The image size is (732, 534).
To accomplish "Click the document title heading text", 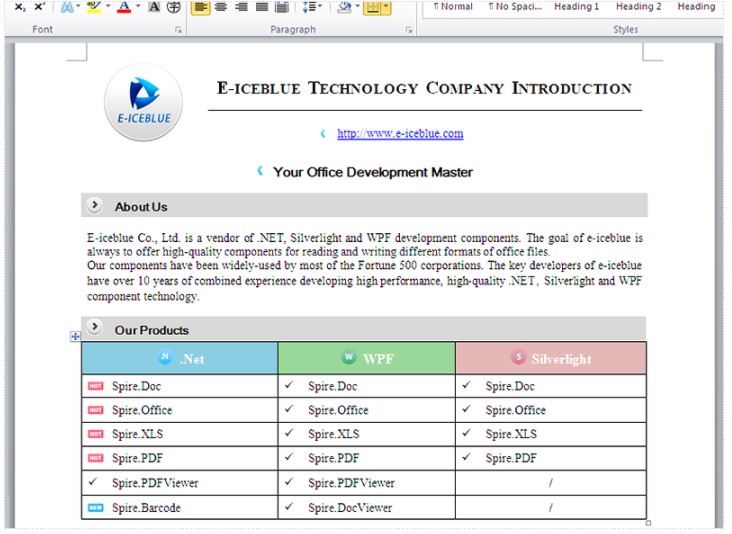I will (x=424, y=88).
